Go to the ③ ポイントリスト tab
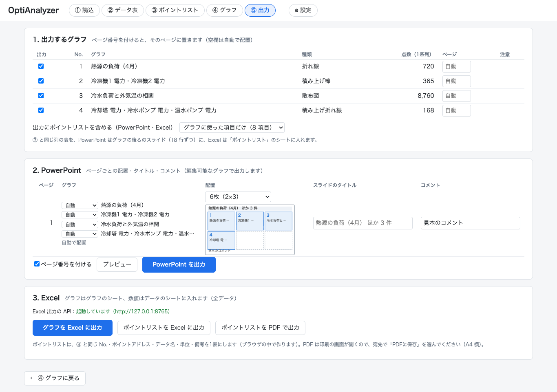The width and height of the screenshot is (557, 392). [175, 10]
